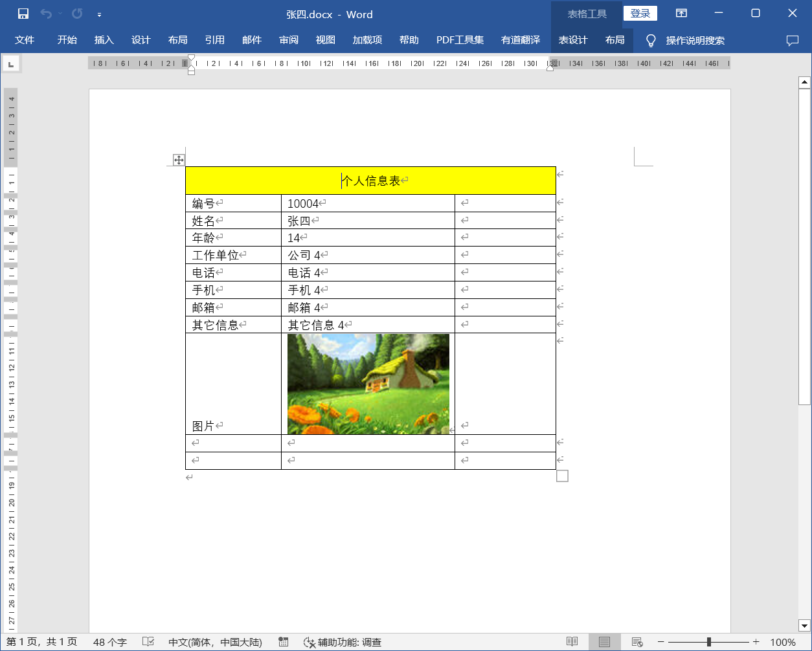
Task: Select the whole table via its move handle
Action: (179, 159)
